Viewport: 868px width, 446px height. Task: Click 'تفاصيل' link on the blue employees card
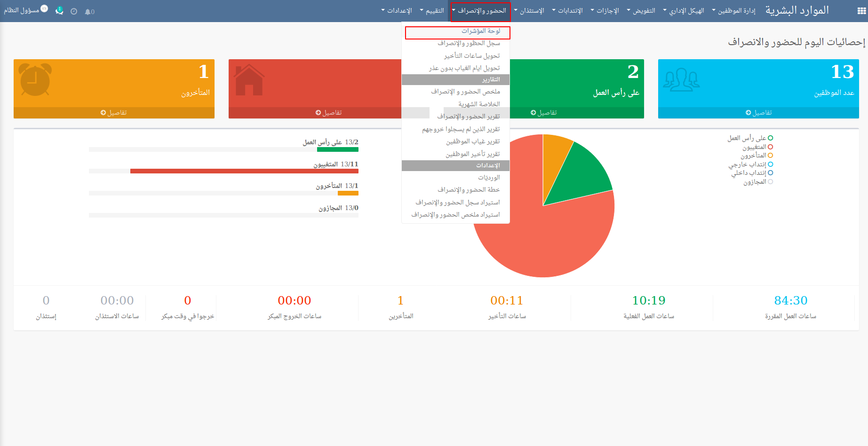click(758, 113)
